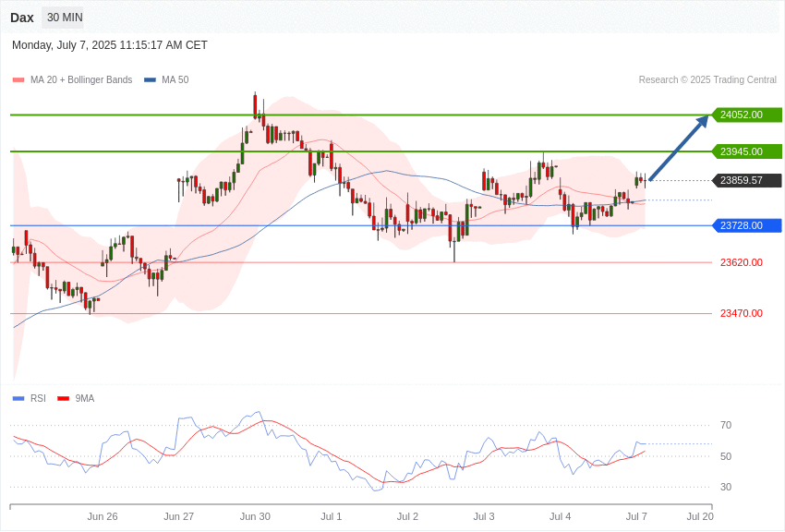Click the RSI 70 level label
The height and width of the screenshot is (532, 785).
click(x=725, y=426)
